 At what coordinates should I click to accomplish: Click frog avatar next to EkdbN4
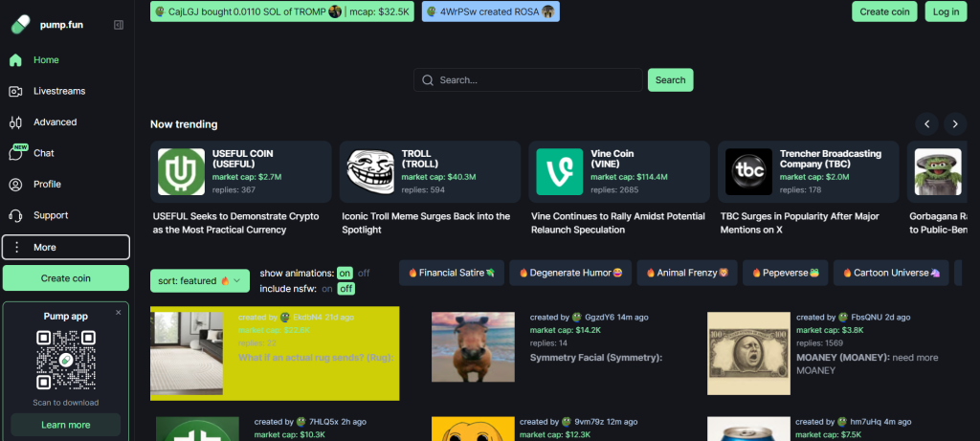(x=285, y=318)
